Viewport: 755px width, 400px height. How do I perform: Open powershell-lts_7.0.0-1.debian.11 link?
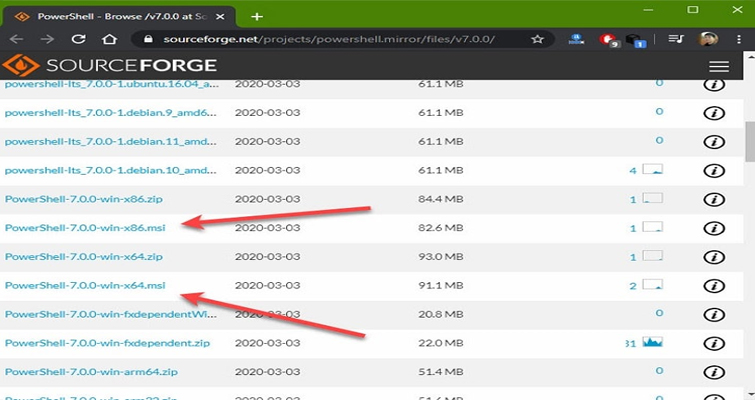[111, 142]
